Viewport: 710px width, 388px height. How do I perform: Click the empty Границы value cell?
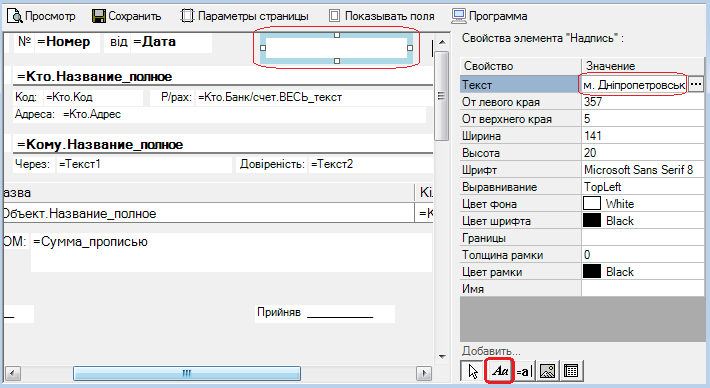click(x=643, y=238)
